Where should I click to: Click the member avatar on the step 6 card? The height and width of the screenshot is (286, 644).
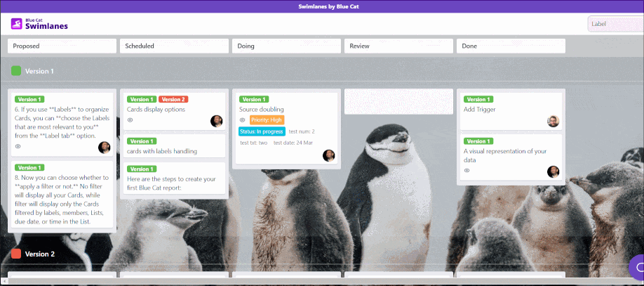click(x=105, y=148)
